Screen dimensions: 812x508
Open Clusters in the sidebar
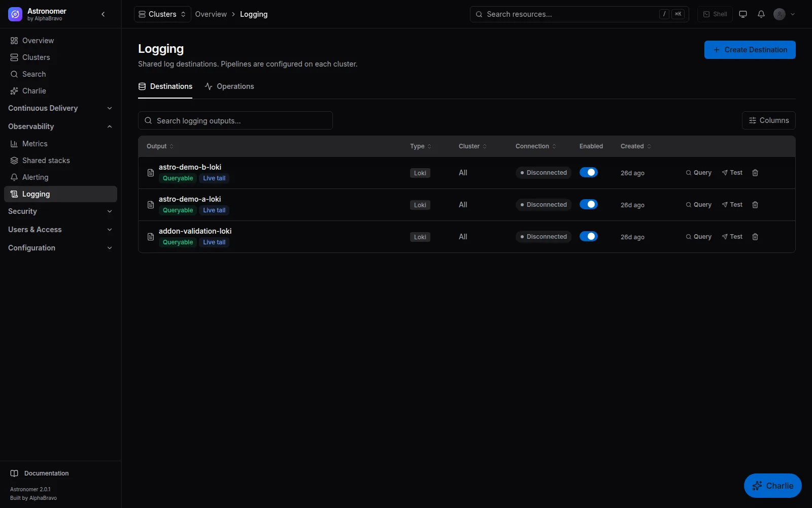point(60,57)
